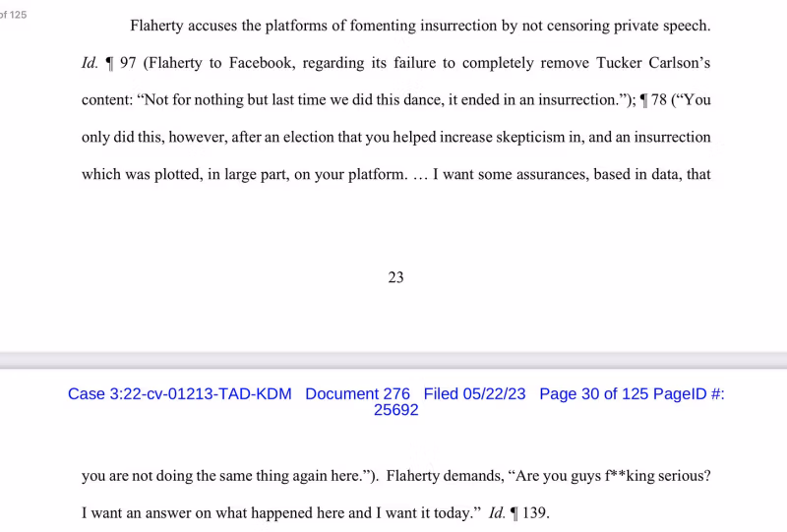Click the quoted phrase "f**king serious?"

pos(661,476)
